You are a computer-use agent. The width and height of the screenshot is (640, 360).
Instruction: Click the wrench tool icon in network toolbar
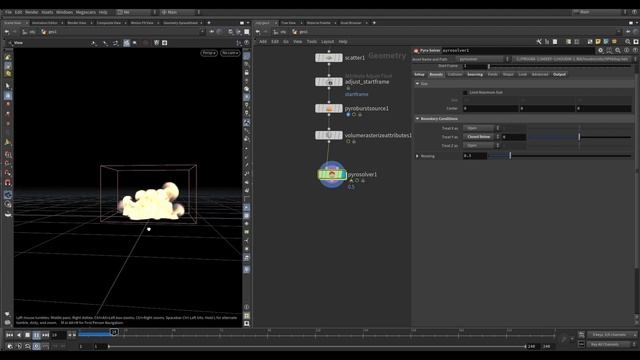[539, 42]
